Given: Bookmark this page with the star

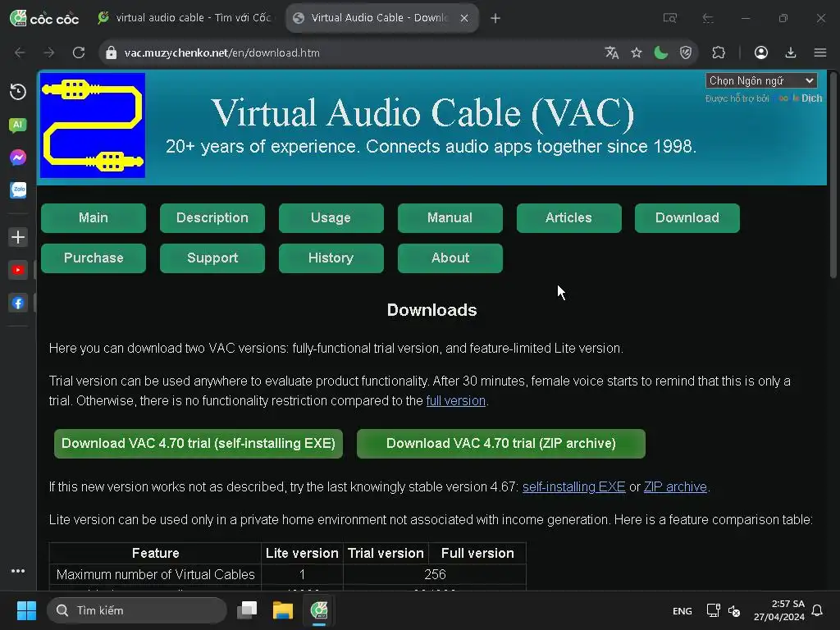Looking at the screenshot, I should click(636, 52).
